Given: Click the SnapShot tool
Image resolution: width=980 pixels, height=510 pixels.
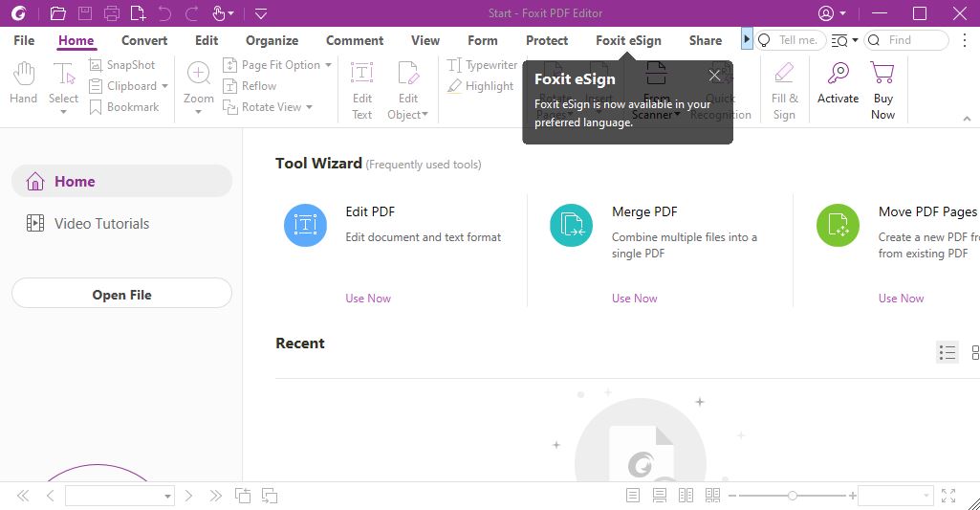Looking at the screenshot, I should pos(121,64).
